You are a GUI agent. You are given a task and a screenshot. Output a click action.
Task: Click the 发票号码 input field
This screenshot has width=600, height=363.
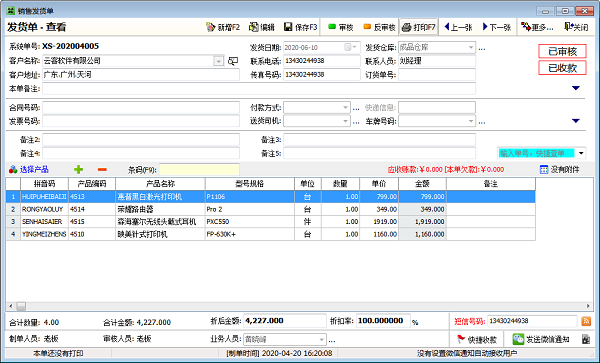(141, 121)
